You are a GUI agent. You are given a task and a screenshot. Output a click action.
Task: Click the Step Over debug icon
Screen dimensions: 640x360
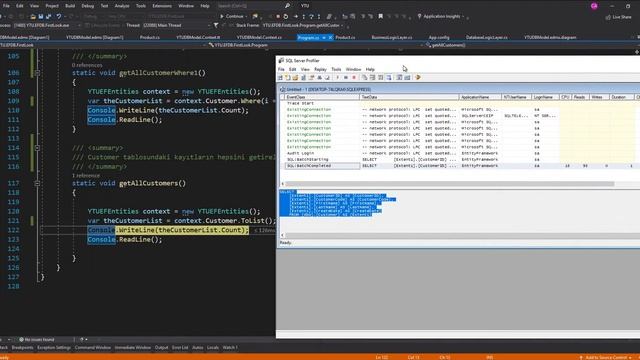(311, 17)
